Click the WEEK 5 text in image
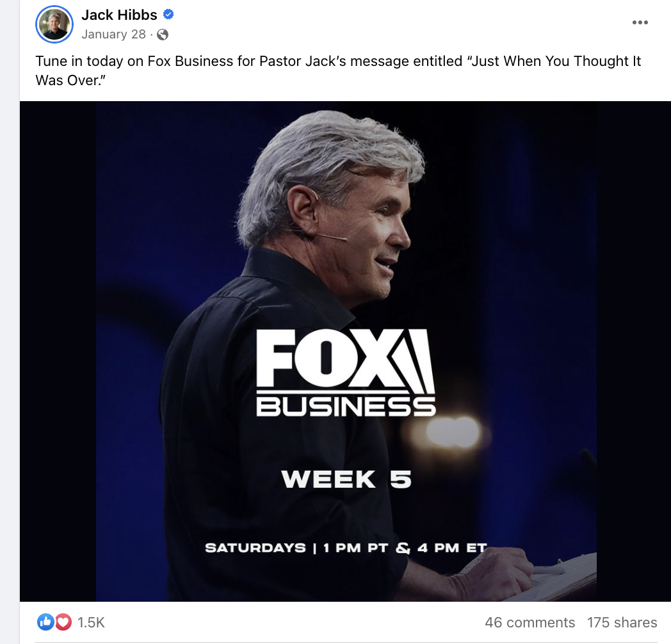 346,479
